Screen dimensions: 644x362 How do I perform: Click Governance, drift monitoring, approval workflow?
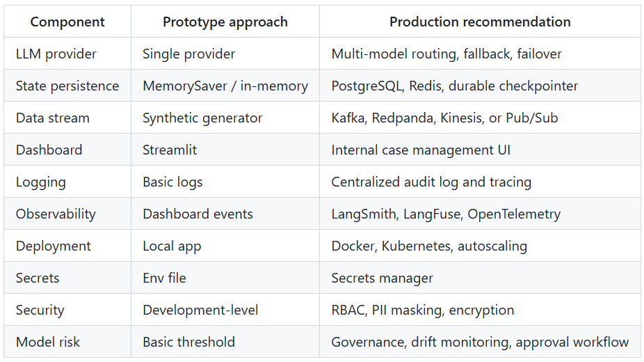pyautogui.click(x=480, y=343)
